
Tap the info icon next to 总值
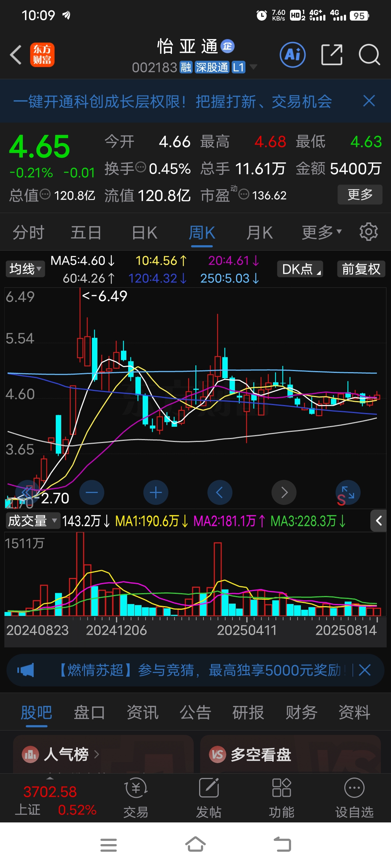pos(45,194)
